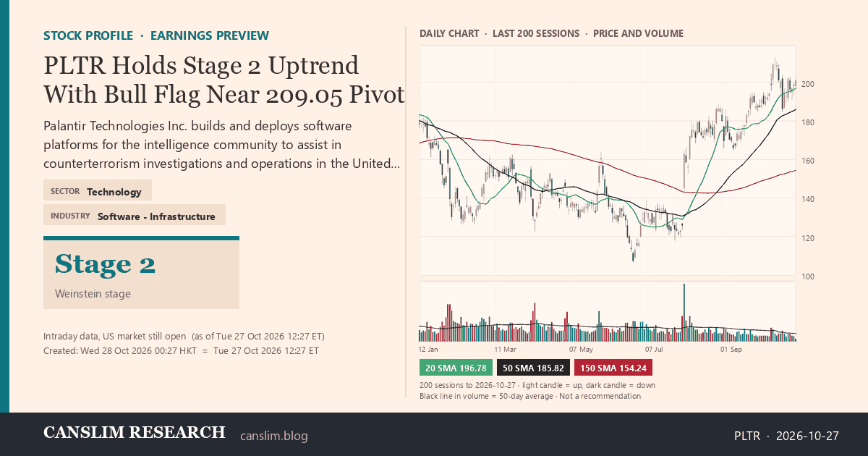Open the canslim.blog link in footer
The height and width of the screenshot is (456, 868).
[274, 436]
